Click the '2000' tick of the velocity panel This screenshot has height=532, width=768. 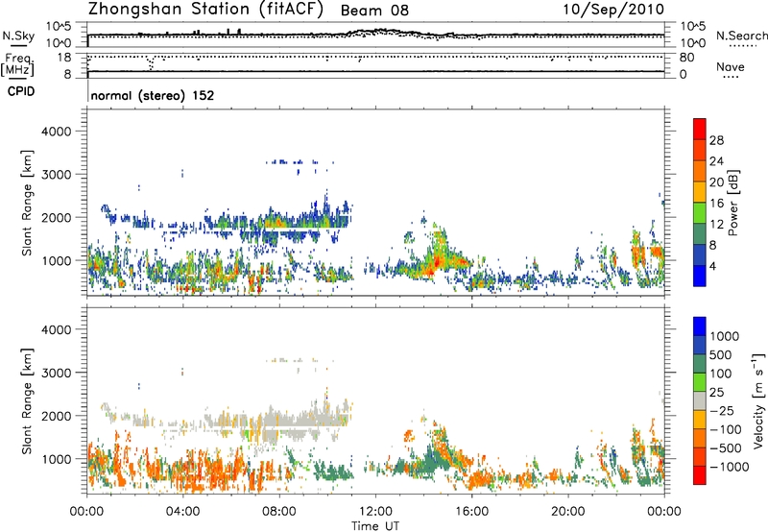[x=56, y=416]
